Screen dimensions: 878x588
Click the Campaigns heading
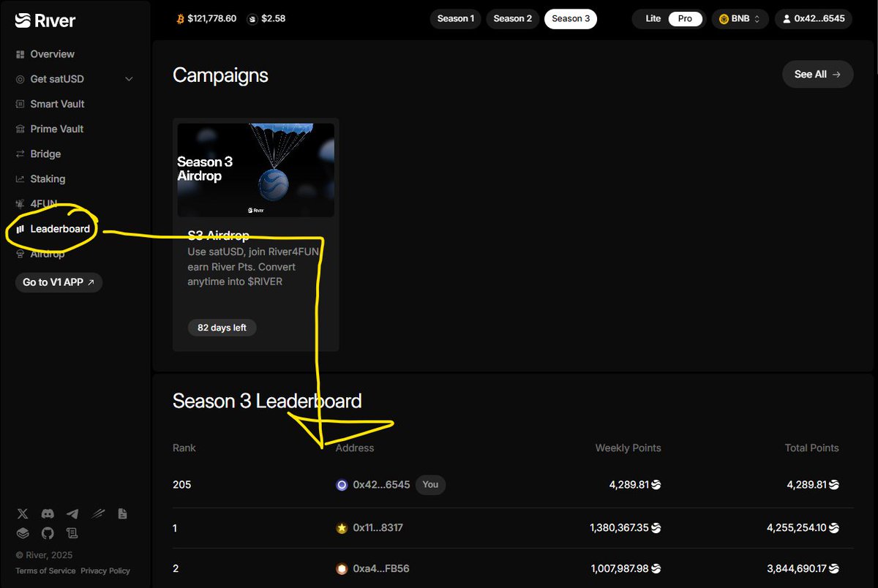[x=220, y=75]
